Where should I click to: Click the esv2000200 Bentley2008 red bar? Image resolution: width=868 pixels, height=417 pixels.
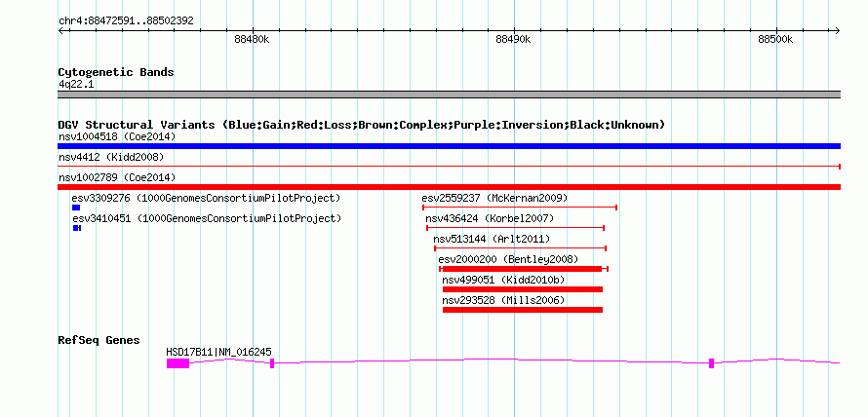point(524,269)
